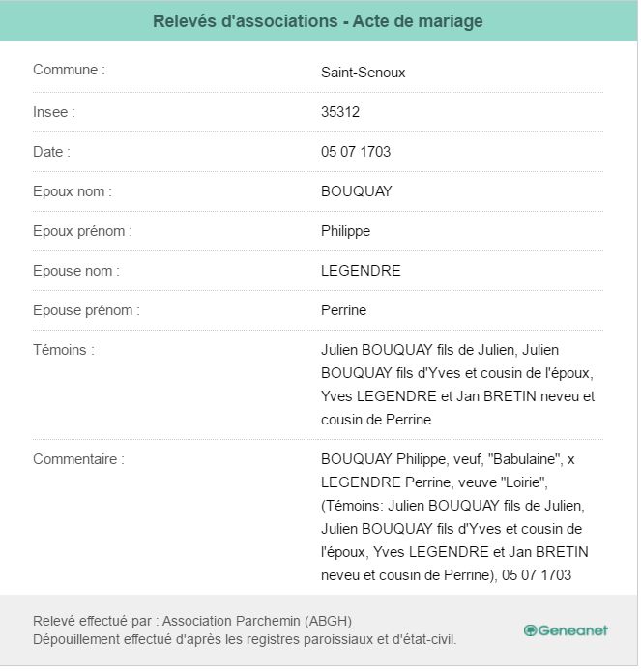
Task: Click the groom first name Philippe
Action: tap(345, 231)
